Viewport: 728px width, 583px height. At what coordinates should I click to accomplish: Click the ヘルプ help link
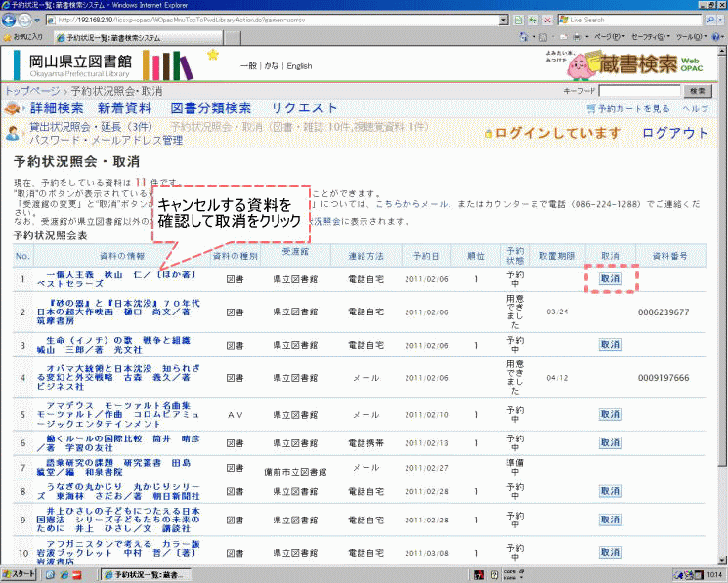[x=696, y=109]
